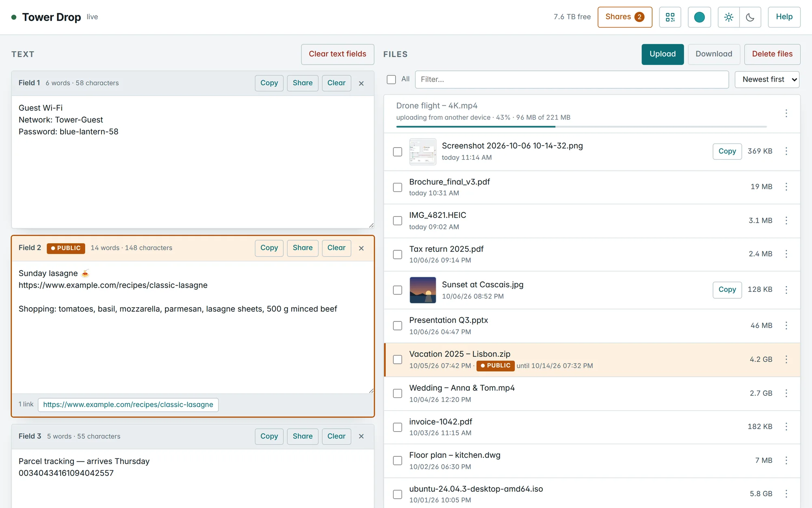This screenshot has height=508, width=812.
Task: Tick the All files checkbox
Action: [391, 79]
